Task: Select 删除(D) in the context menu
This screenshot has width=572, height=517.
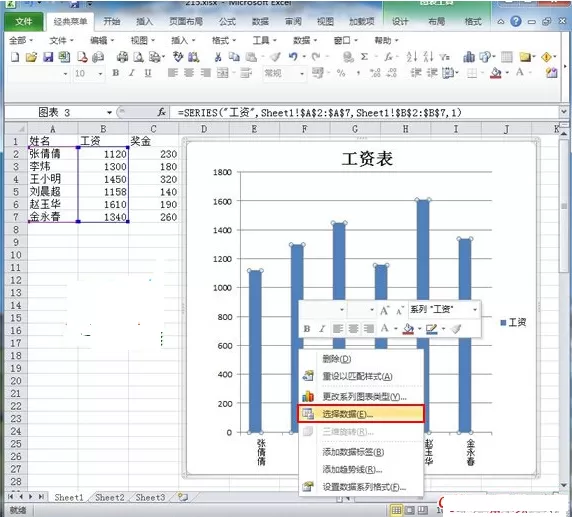Action: (361, 359)
